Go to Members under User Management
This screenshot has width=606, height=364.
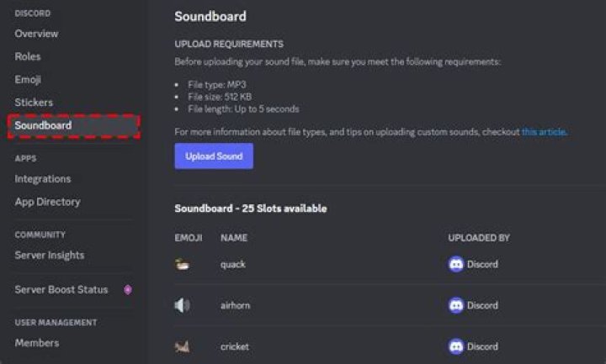pos(37,343)
